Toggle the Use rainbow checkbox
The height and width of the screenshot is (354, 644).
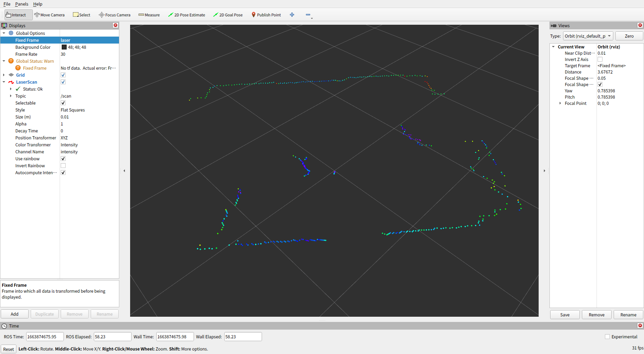point(63,159)
